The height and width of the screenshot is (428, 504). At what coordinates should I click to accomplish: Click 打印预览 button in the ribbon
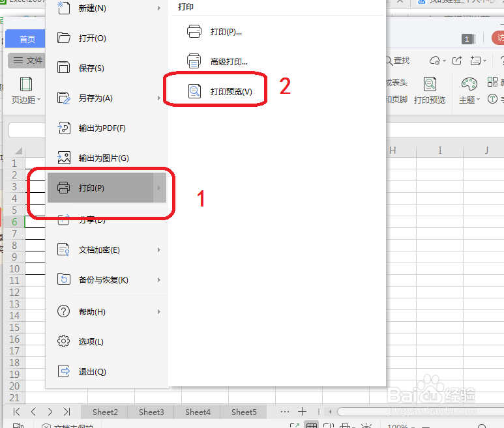click(x=430, y=91)
